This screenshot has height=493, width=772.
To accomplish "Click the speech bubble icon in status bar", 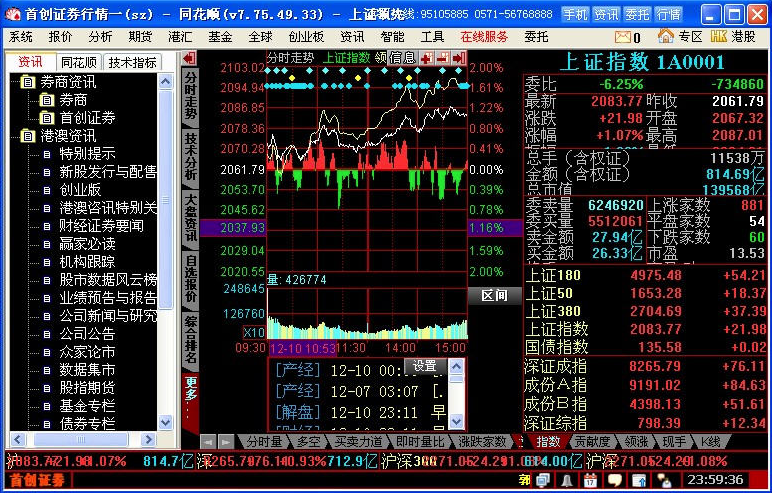I will 614,480.
